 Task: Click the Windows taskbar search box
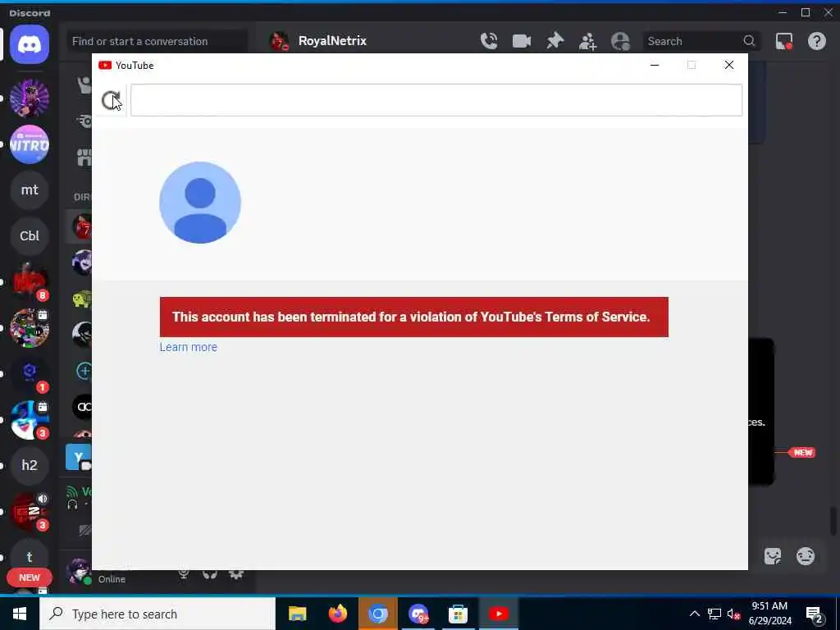click(157, 614)
